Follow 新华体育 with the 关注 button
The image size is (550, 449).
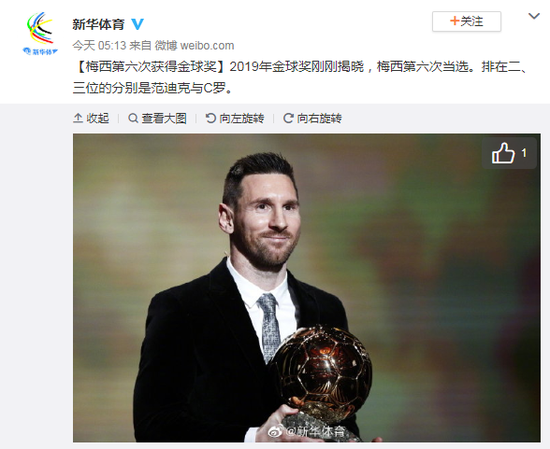click(x=466, y=21)
